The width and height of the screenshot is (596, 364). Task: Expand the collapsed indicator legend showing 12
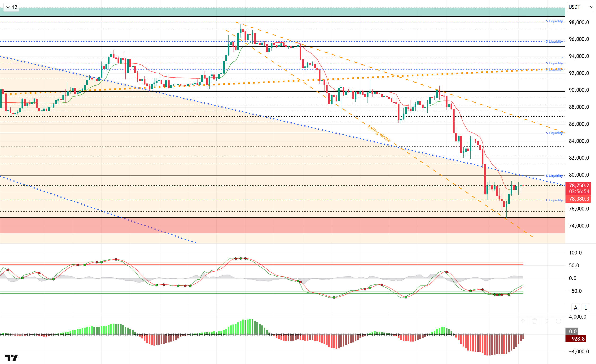[x=11, y=7]
